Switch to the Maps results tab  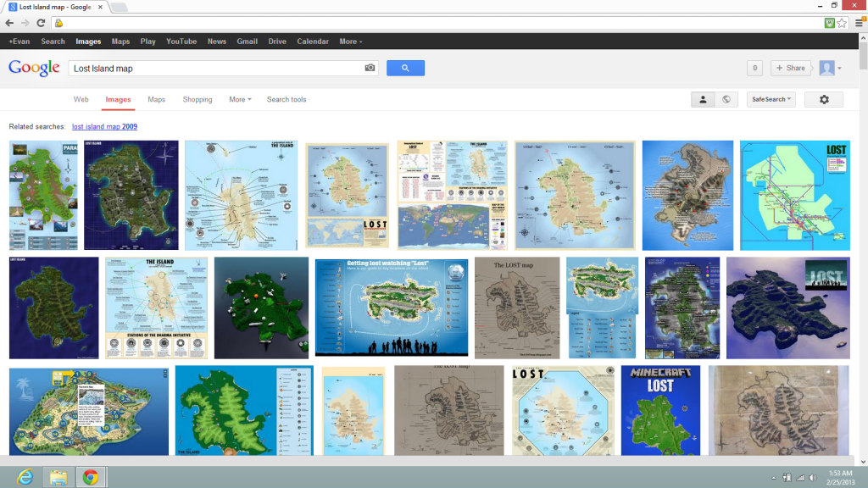[x=157, y=100]
